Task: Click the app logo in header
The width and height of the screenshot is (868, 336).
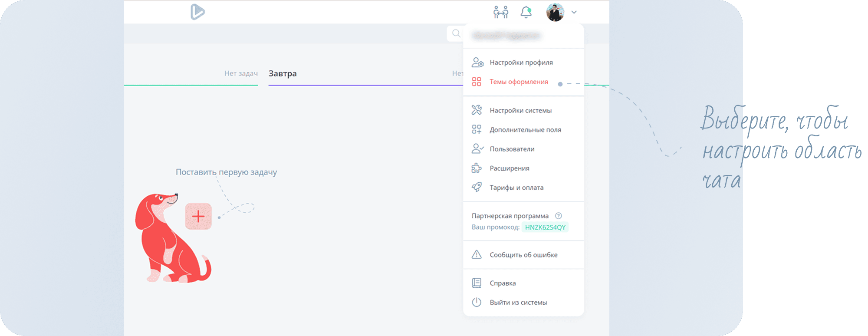Action: 197,12
